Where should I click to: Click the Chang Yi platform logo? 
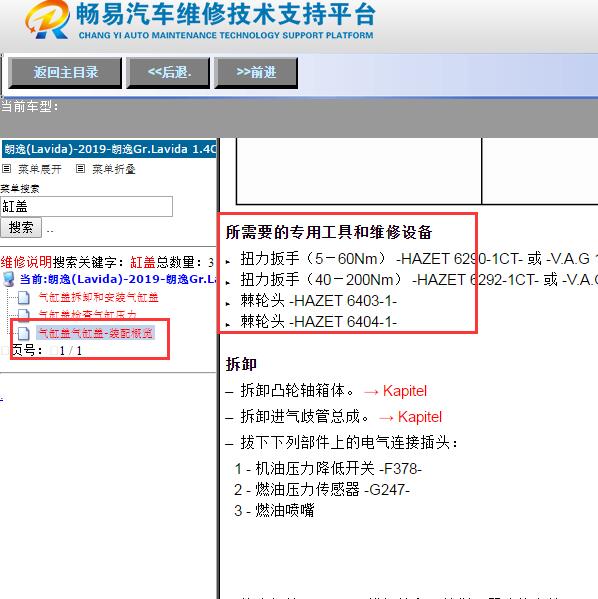click(47, 20)
